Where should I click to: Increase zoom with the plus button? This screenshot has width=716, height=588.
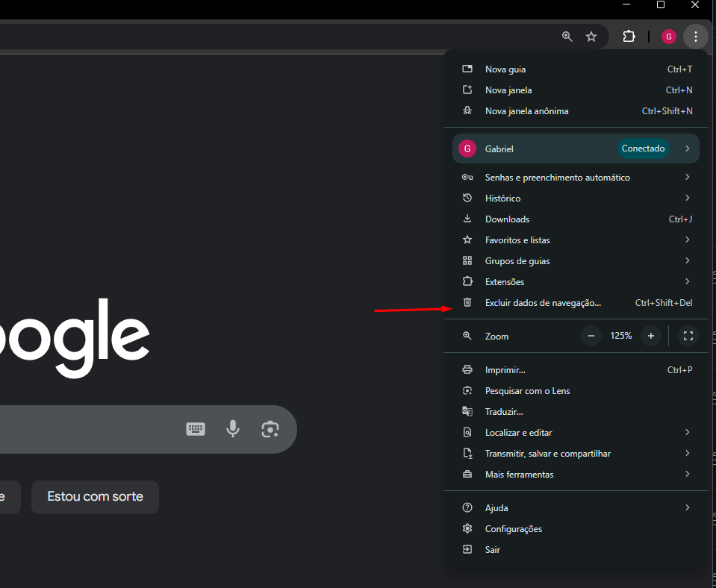tap(651, 336)
